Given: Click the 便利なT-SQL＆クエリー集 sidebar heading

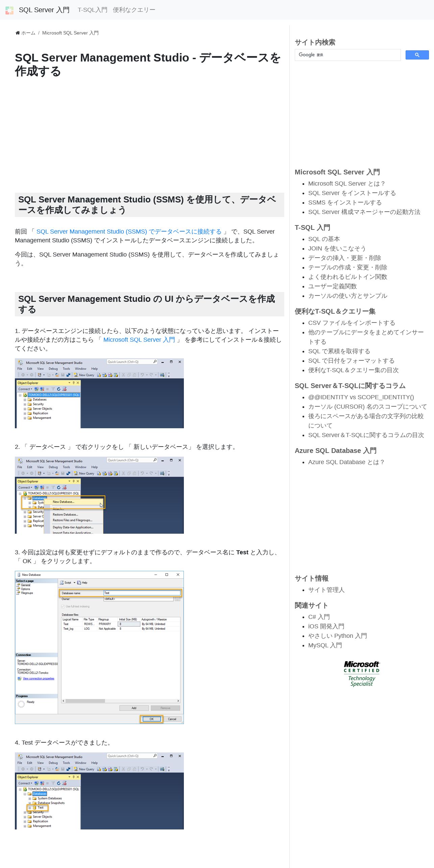Looking at the screenshot, I should [x=335, y=311].
